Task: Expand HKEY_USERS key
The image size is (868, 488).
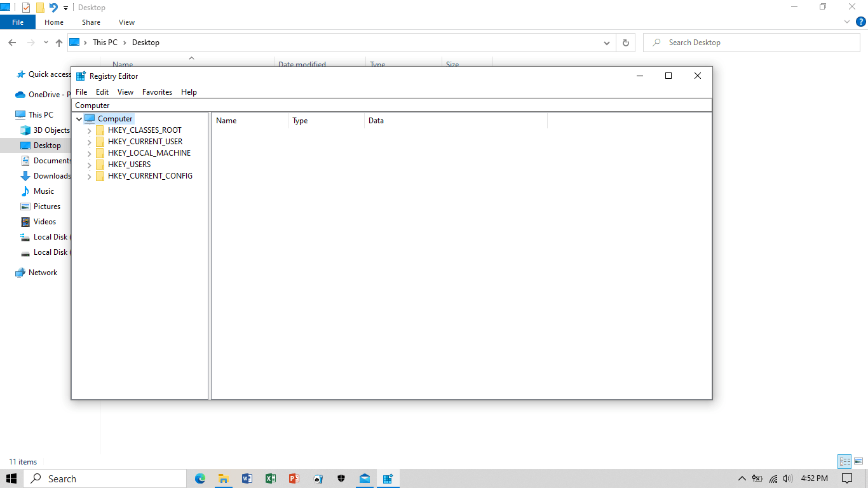Action: click(x=90, y=165)
